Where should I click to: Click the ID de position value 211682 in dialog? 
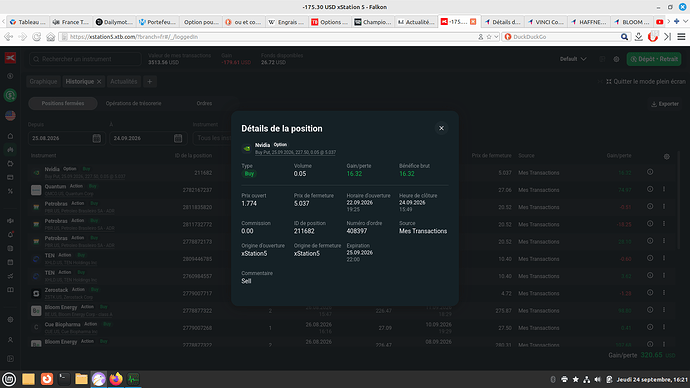pyautogui.click(x=304, y=231)
